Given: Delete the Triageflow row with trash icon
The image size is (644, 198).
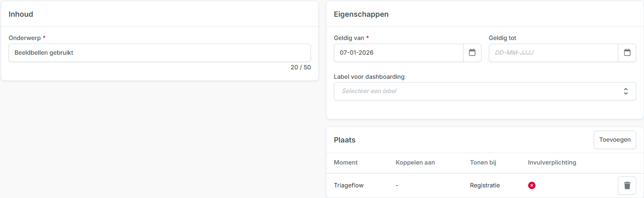Looking at the screenshot, I should pyautogui.click(x=627, y=185).
